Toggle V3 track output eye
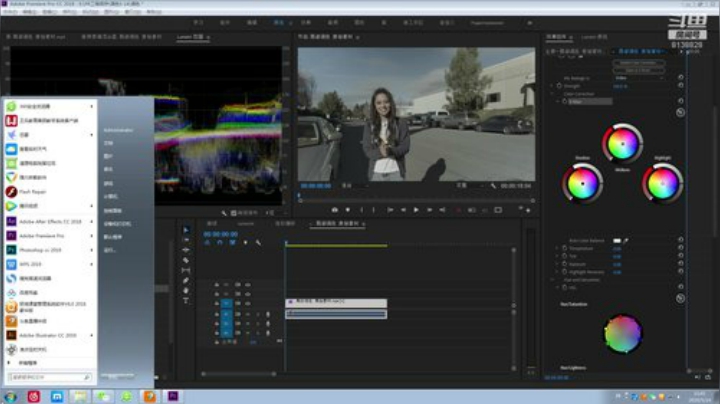Screen dimensions: 720x404 click(248, 285)
